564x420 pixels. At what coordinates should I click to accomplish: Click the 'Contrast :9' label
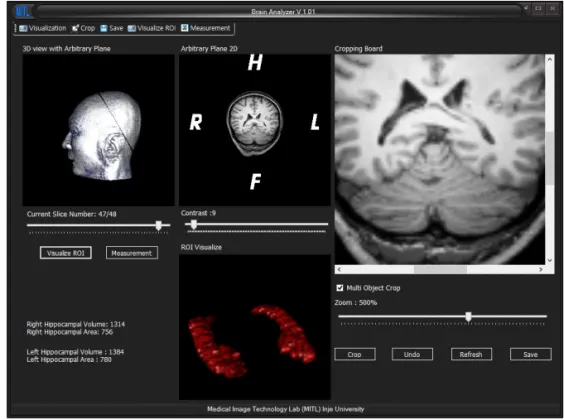199,213
